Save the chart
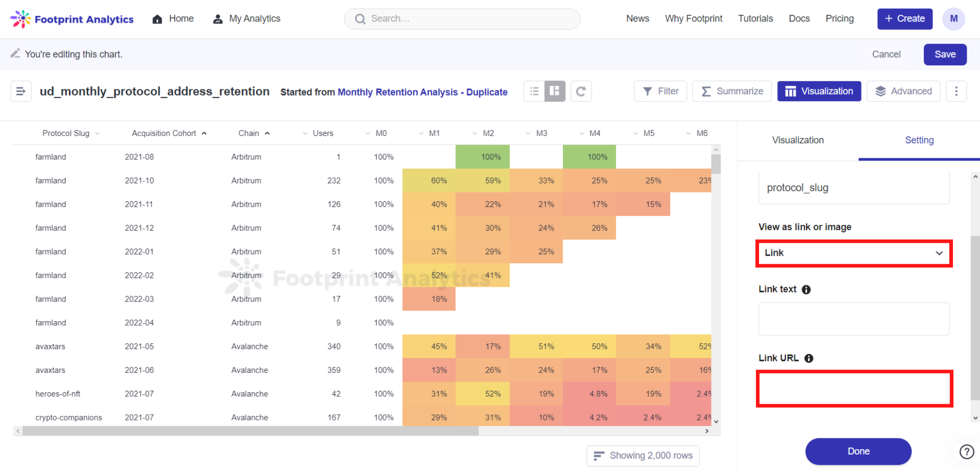 [945, 54]
